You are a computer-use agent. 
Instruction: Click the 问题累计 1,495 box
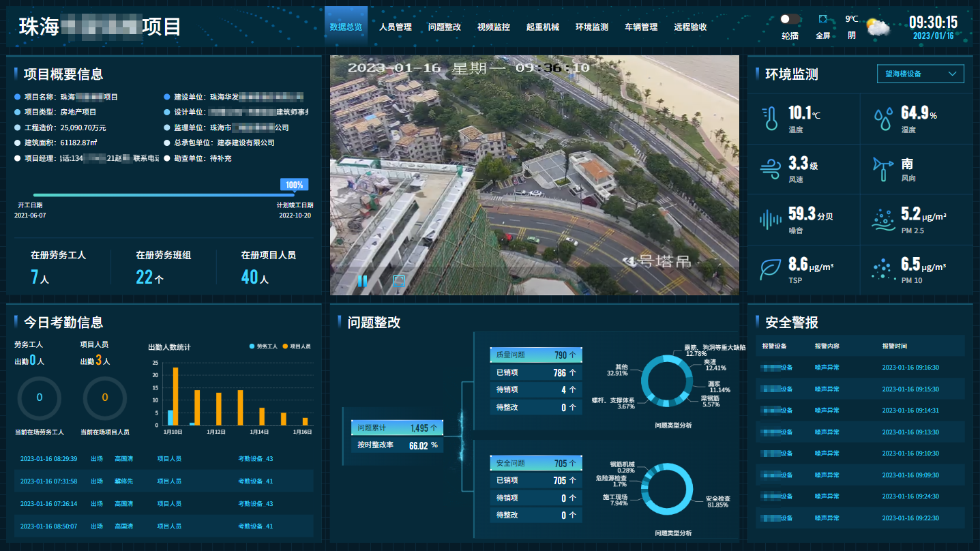click(x=397, y=428)
